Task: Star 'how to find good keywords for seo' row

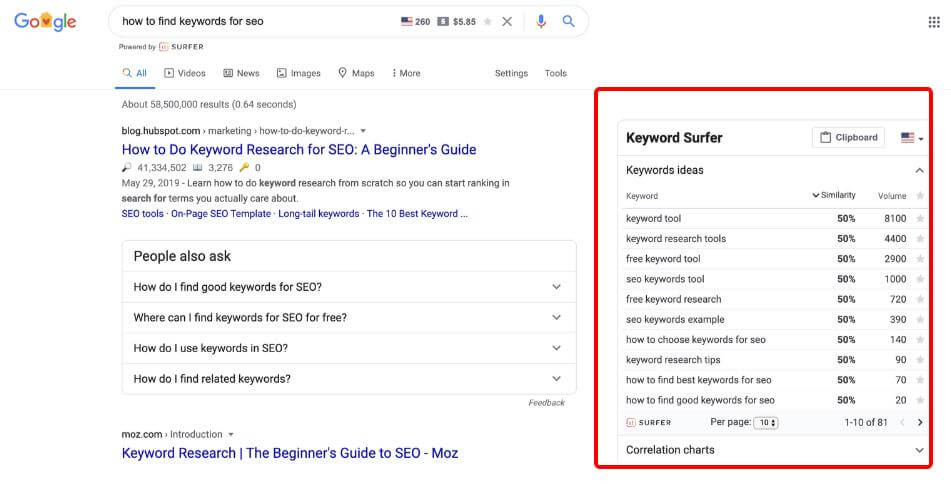Action: pos(920,400)
